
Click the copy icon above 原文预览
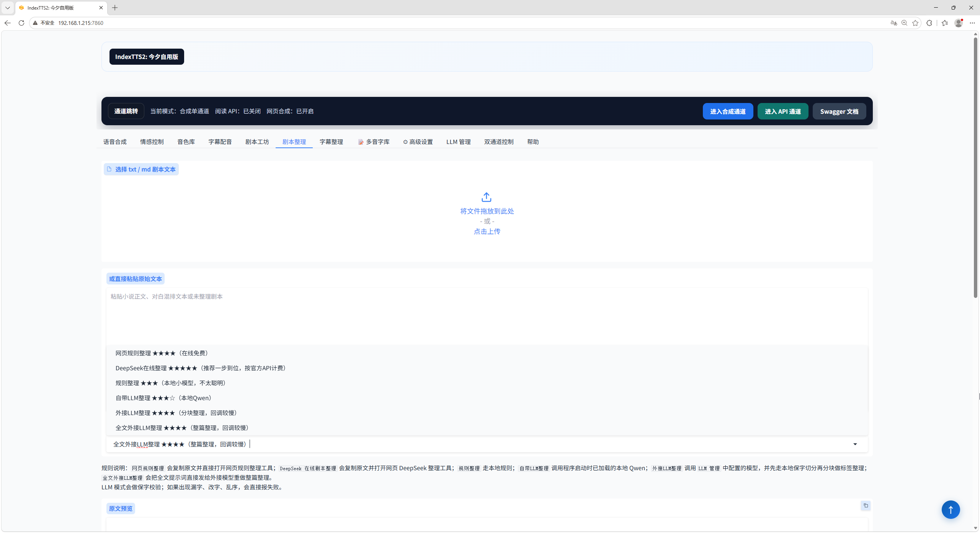tap(866, 505)
